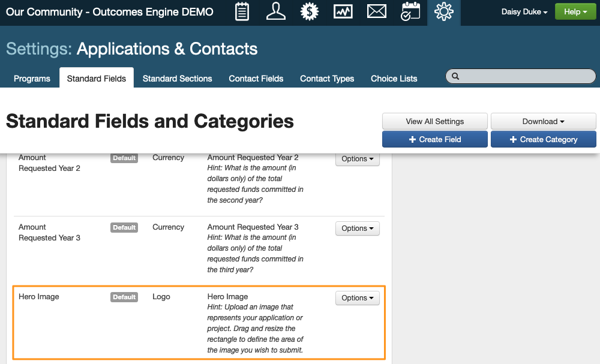
Task: Click the magnifier icon in search box
Action: 455,77
